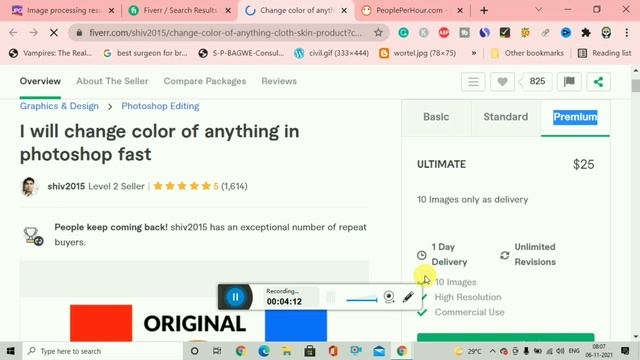Open File Explorer from taskbar
The height and width of the screenshot is (360, 640).
click(287, 351)
